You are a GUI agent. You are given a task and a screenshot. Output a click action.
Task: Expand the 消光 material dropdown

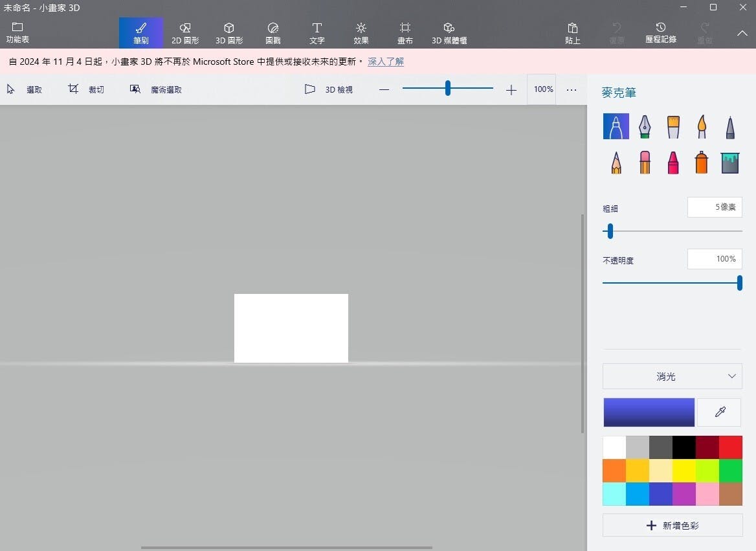click(x=672, y=376)
